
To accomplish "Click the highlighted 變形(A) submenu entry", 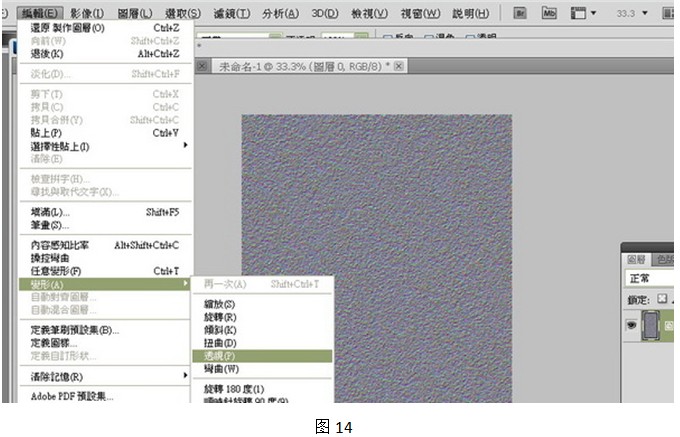I will coord(105,284).
